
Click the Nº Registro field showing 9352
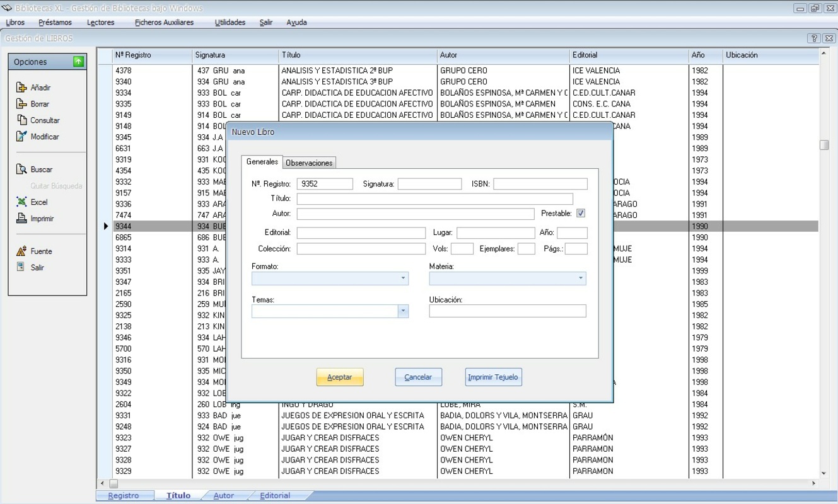click(325, 184)
